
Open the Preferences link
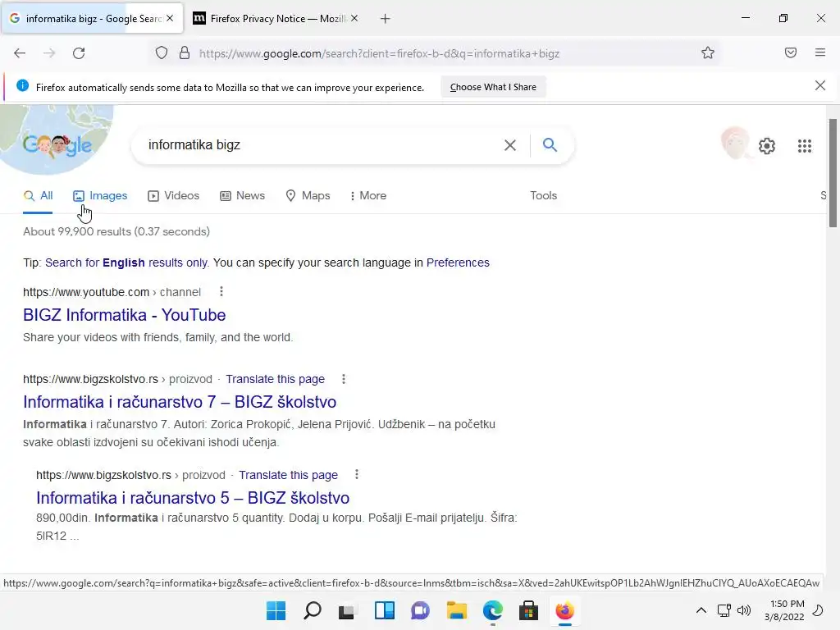pyautogui.click(x=458, y=262)
